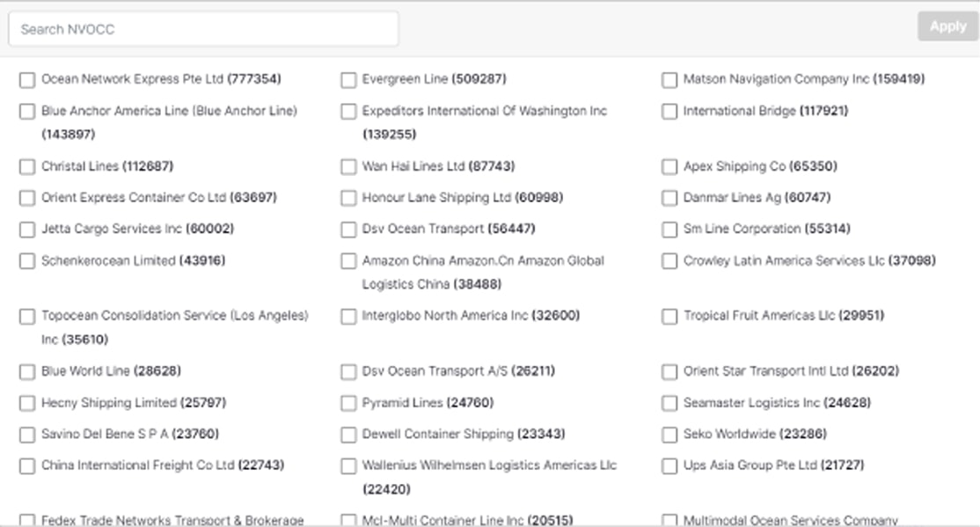Click the Sm Line Corporation (55314) label
Viewport: 980px width, 527px height.
point(767,229)
